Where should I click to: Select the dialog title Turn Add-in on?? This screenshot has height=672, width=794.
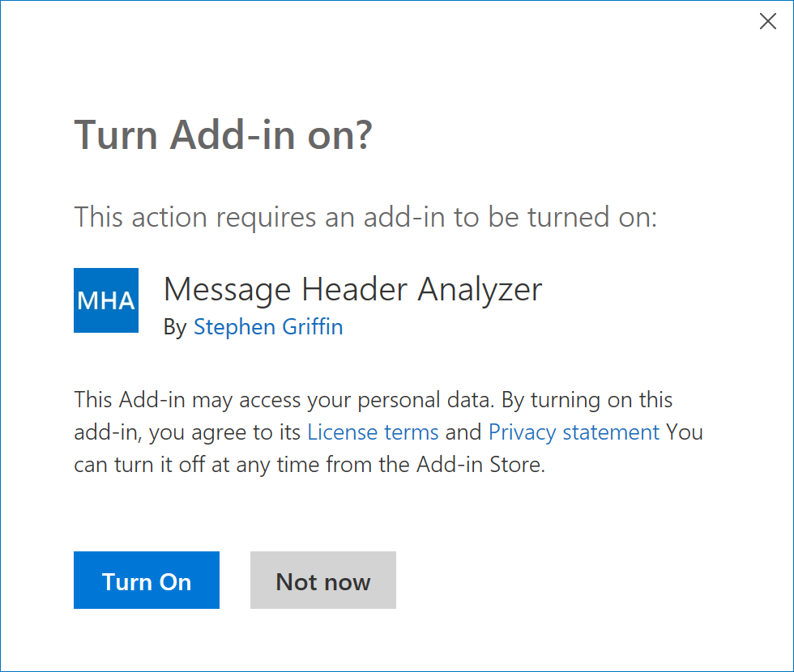coord(223,134)
